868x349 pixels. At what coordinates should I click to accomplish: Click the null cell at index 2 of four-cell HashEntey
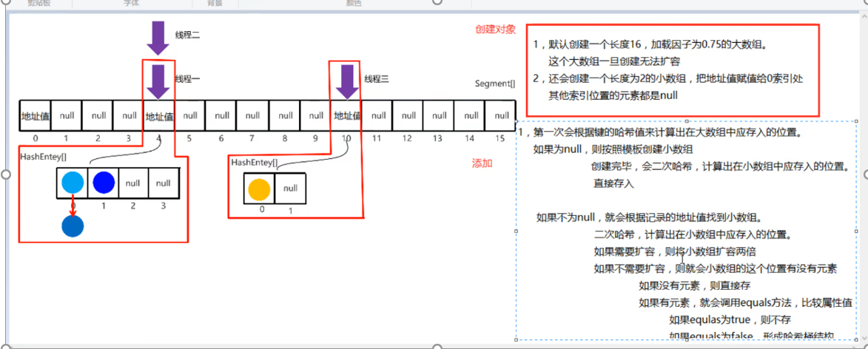[x=133, y=183]
